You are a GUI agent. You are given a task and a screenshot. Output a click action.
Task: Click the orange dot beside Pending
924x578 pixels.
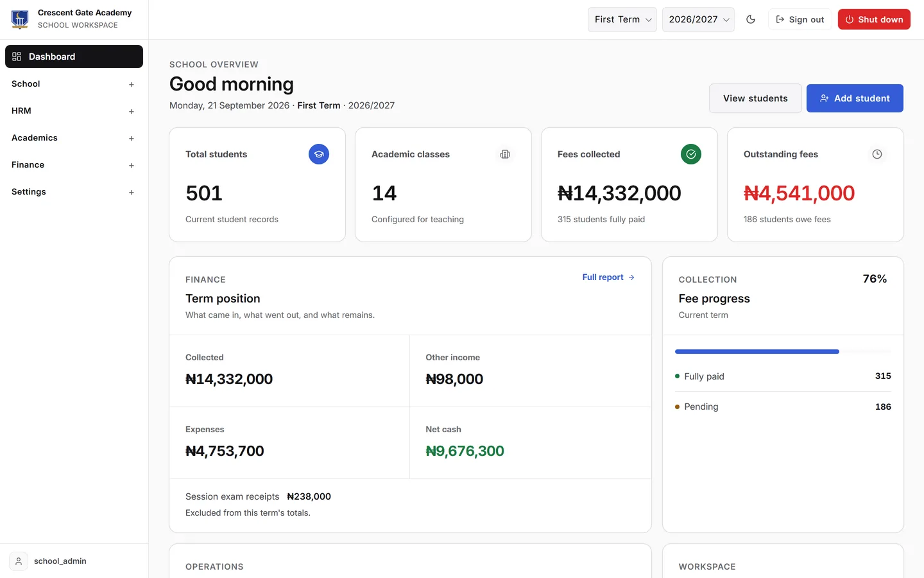677,407
